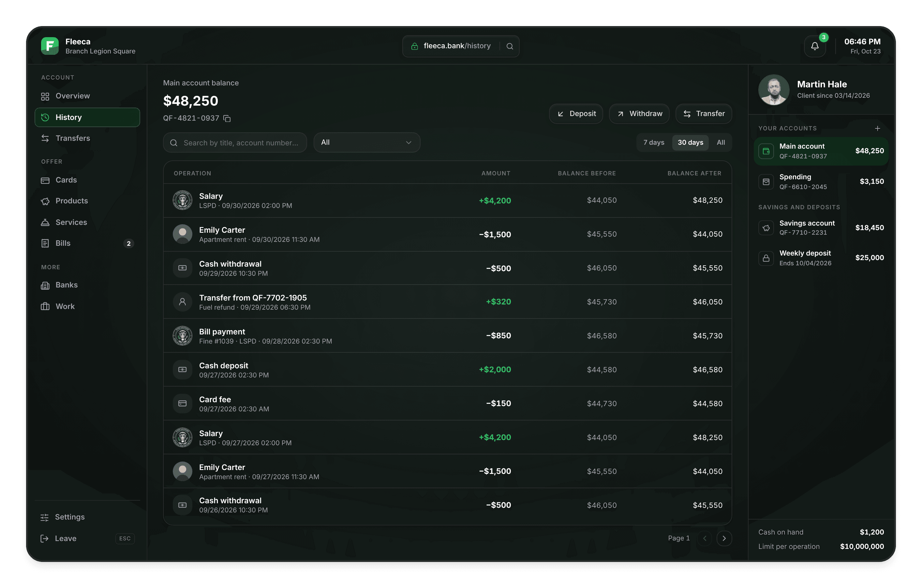This screenshot has height=588, width=922.
Task: Click lock icon of Weekly deposit
Action: coord(766,258)
